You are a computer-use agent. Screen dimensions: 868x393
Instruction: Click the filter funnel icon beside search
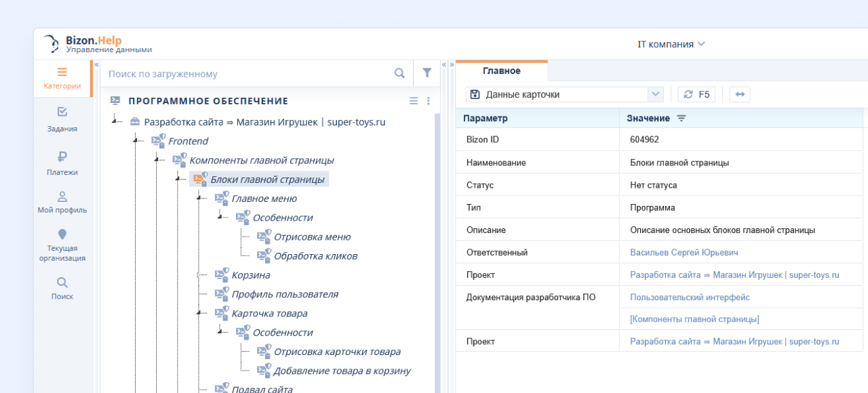427,73
